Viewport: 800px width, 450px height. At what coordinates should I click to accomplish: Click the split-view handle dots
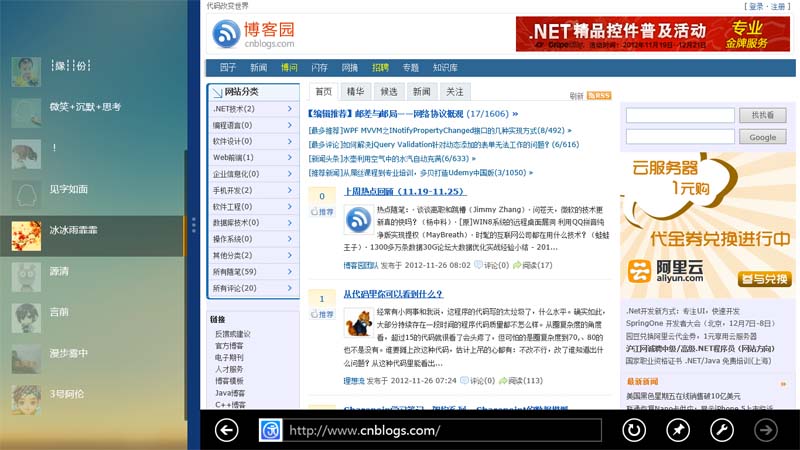pyautogui.click(x=193, y=225)
